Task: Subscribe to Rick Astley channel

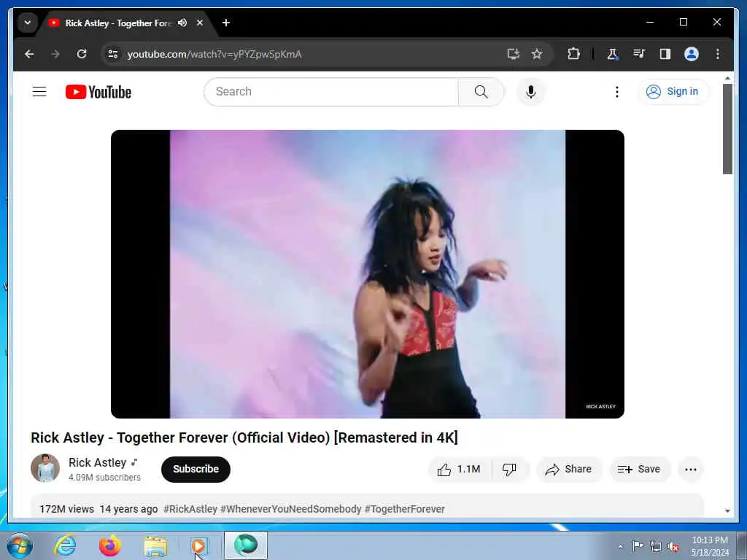Action: pos(196,469)
